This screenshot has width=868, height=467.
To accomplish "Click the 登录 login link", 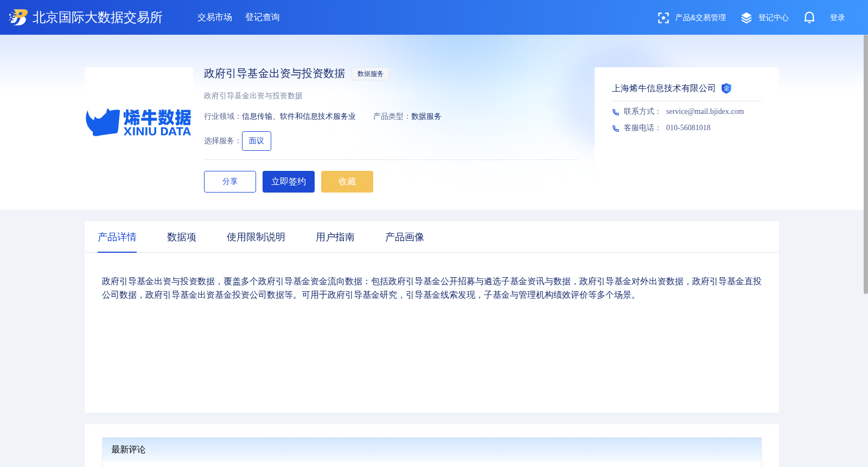I will click(838, 18).
